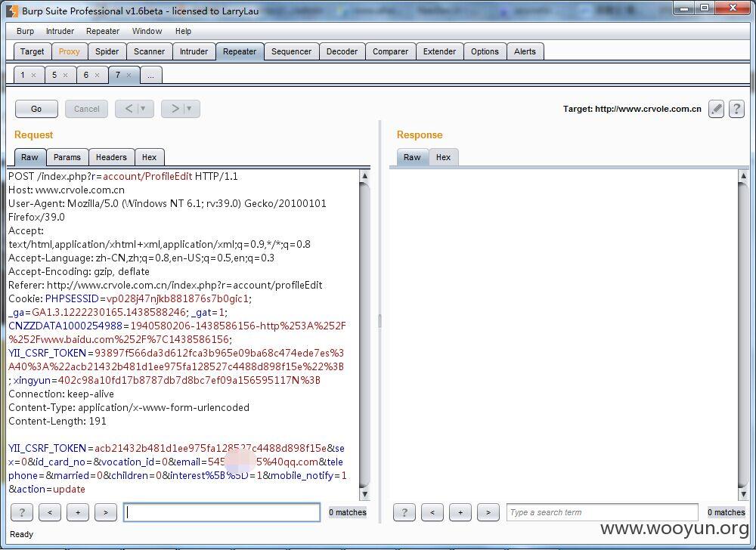Focus the response search term field
756x550 pixels.
(x=603, y=512)
